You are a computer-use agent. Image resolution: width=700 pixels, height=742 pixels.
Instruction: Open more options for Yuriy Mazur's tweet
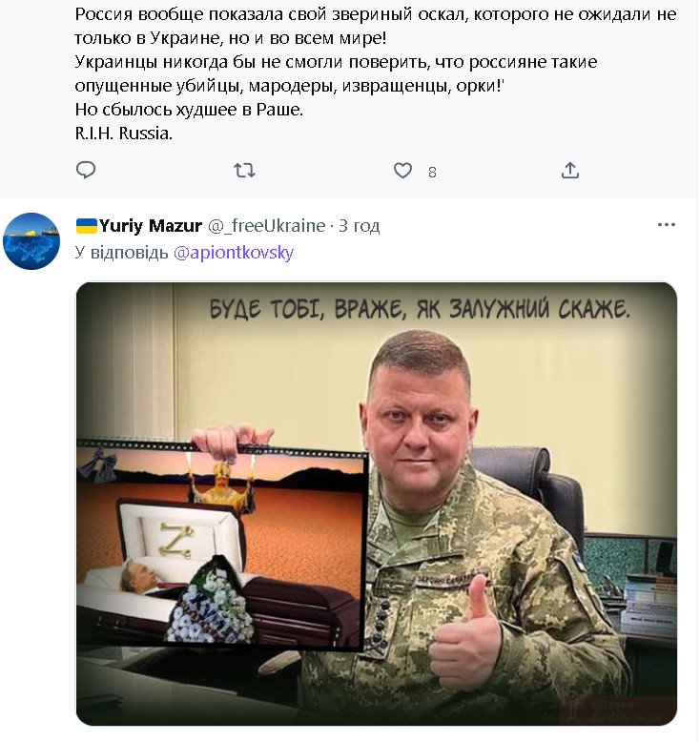[x=667, y=225]
